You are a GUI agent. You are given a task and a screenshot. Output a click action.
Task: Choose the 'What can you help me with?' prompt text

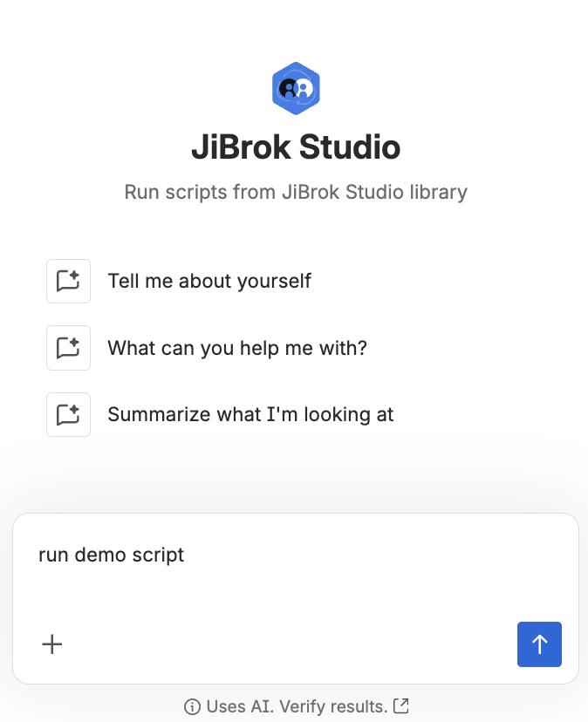pyautogui.click(x=237, y=348)
